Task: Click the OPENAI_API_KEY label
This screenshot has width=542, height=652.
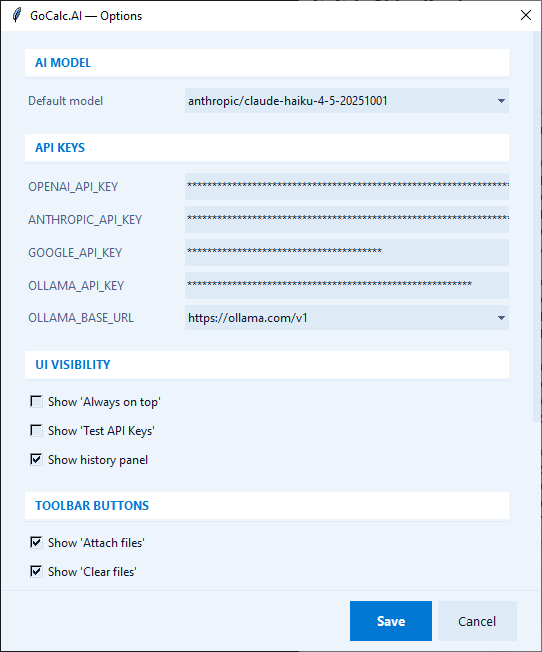Action: 73,187
